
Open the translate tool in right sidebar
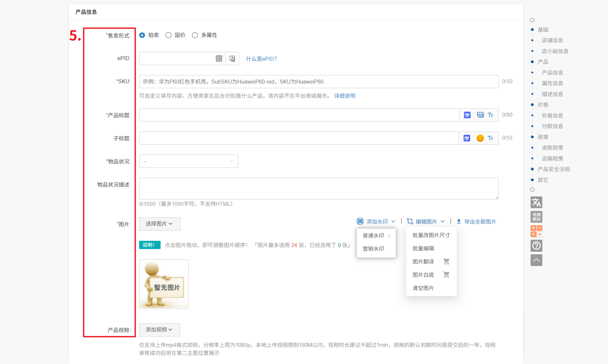[536, 202]
